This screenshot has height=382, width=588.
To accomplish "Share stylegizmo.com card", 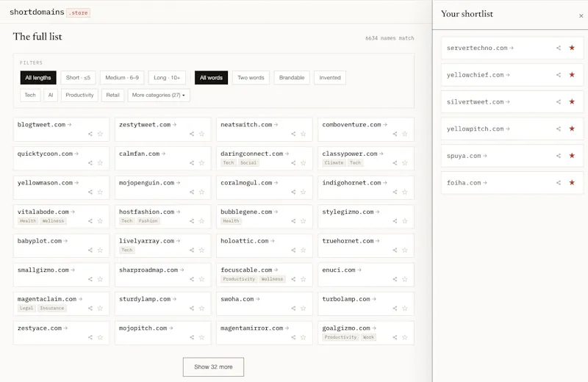I will [395, 221].
